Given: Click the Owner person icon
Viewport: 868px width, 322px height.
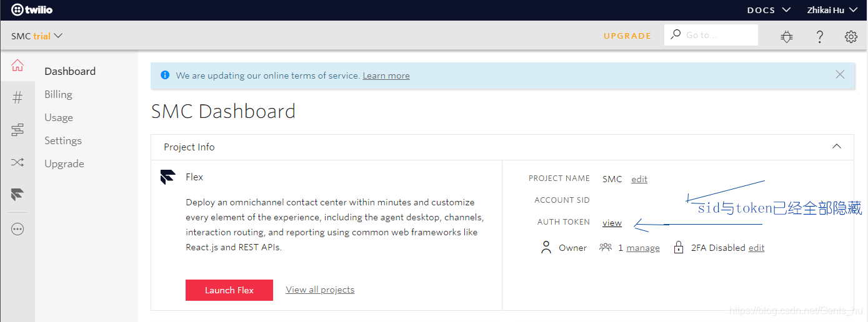Looking at the screenshot, I should point(546,248).
